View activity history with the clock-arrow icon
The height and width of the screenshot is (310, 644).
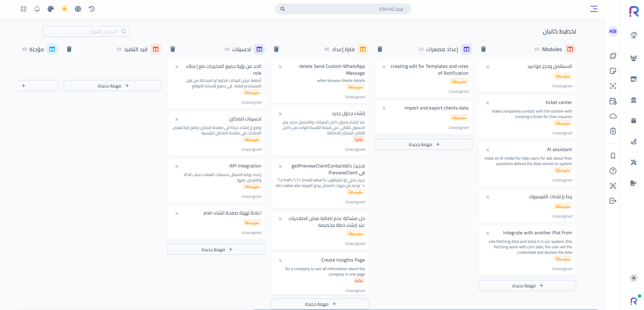tap(91, 9)
